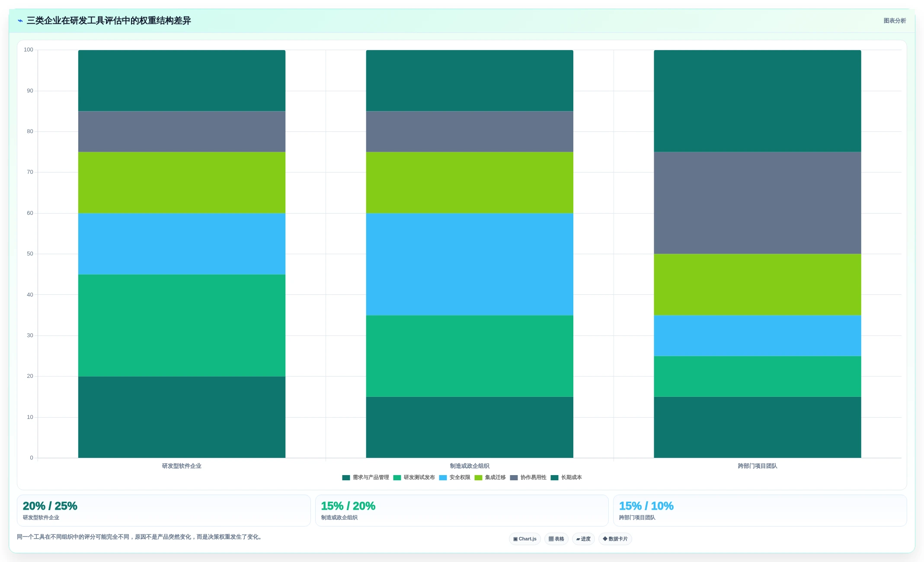This screenshot has width=924, height=562.
Task: Click the blue 安全权限 segment of 跨部门项目团队 bar
Action: click(758, 336)
